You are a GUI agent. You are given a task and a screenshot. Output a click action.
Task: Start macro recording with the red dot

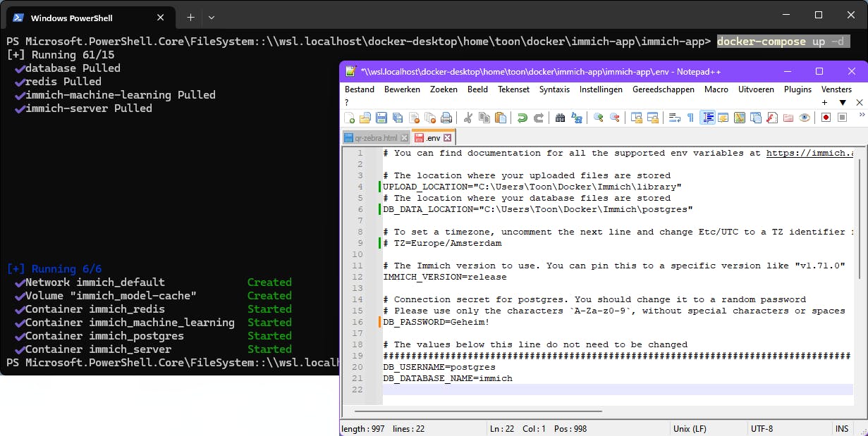click(x=826, y=118)
